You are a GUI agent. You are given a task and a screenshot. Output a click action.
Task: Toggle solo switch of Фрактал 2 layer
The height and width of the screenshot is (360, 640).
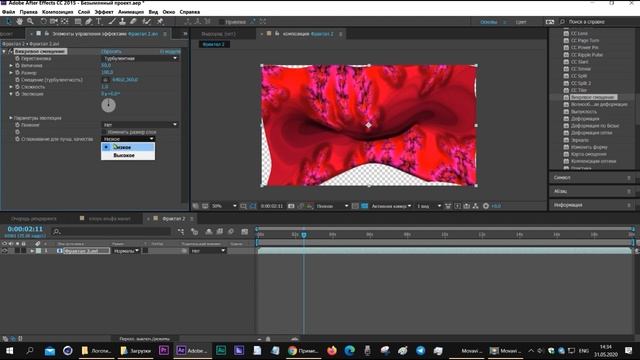tap(17, 251)
